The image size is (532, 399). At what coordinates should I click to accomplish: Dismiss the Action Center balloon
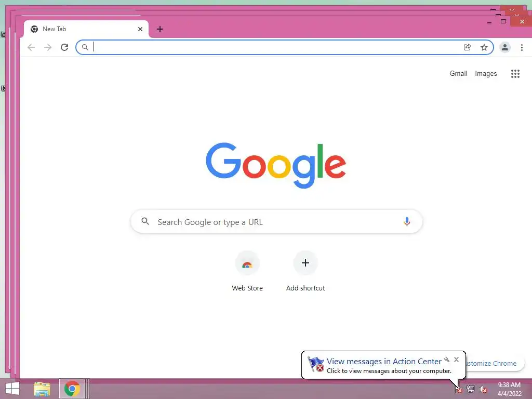(456, 360)
